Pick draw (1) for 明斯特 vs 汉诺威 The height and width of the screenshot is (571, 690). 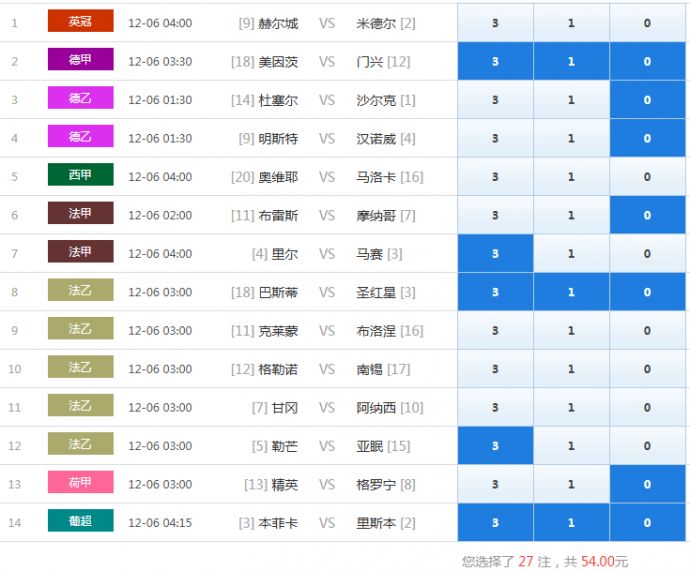click(571, 139)
